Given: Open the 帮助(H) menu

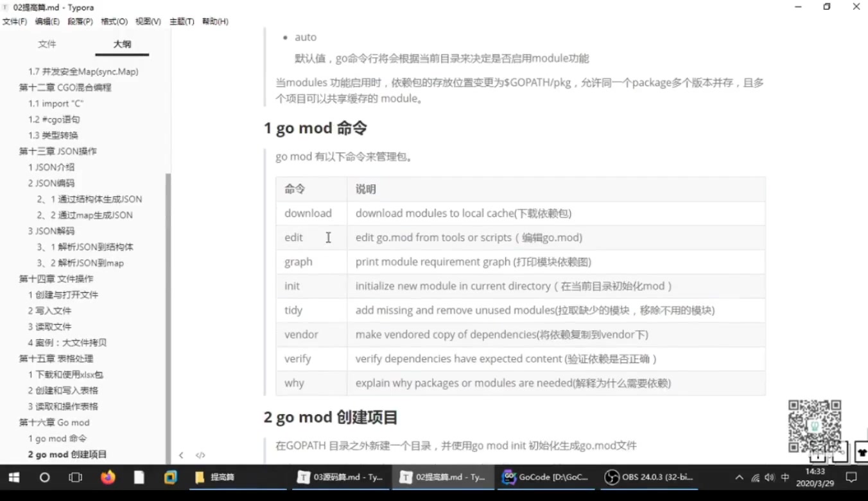Looking at the screenshot, I should [x=215, y=21].
